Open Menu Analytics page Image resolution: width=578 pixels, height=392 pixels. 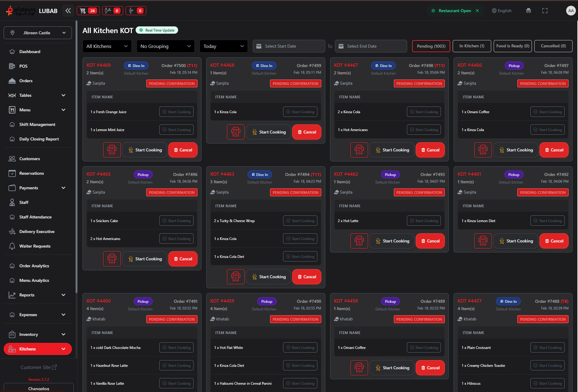38,280
